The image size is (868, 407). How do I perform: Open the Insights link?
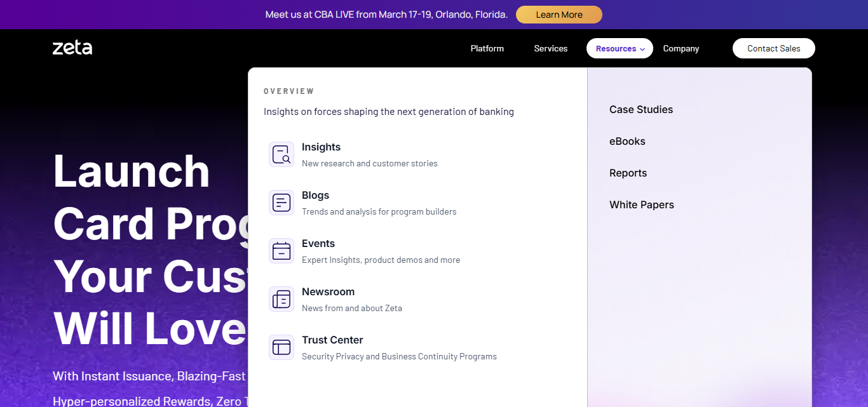click(321, 147)
